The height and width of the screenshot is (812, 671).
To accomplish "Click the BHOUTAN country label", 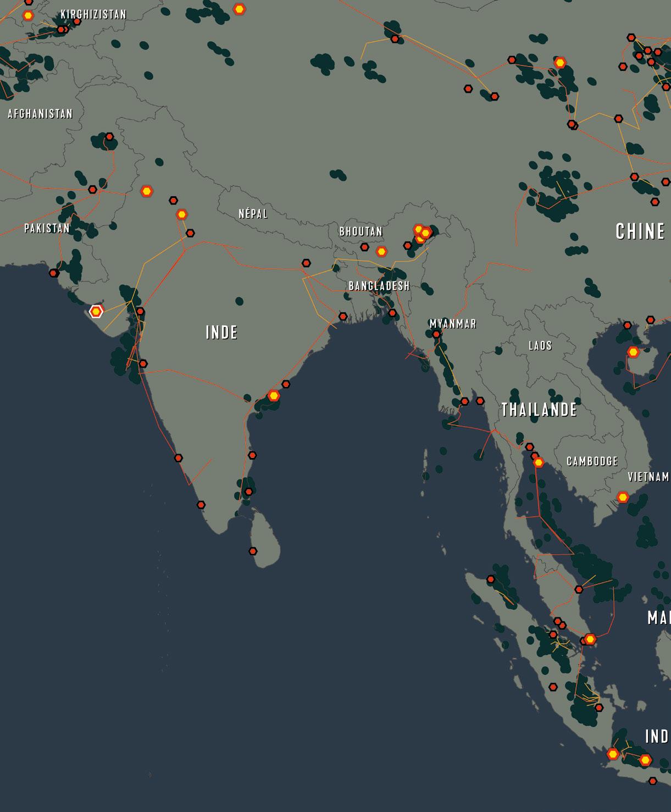I will pos(361,231).
